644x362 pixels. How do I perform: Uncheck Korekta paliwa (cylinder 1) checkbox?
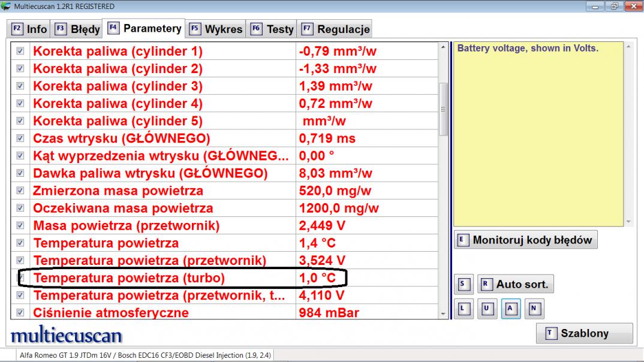click(x=20, y=52)
